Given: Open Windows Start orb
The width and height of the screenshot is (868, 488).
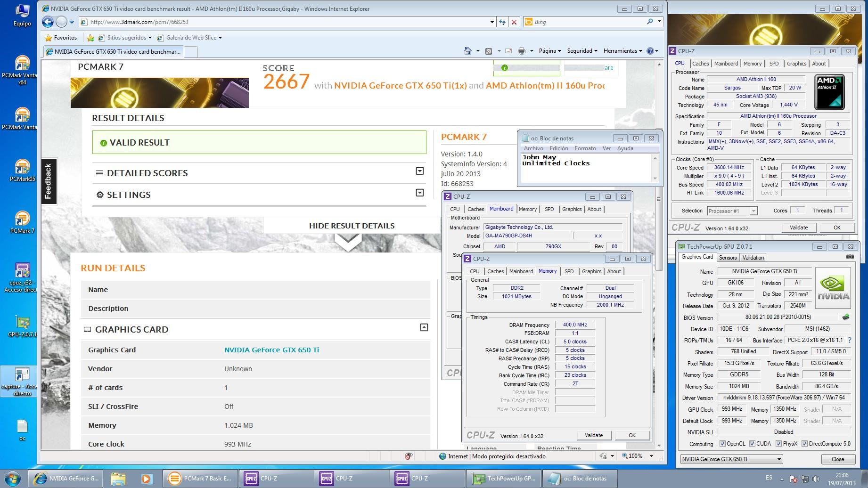Looking at the screenshot, I should (13, 478).
